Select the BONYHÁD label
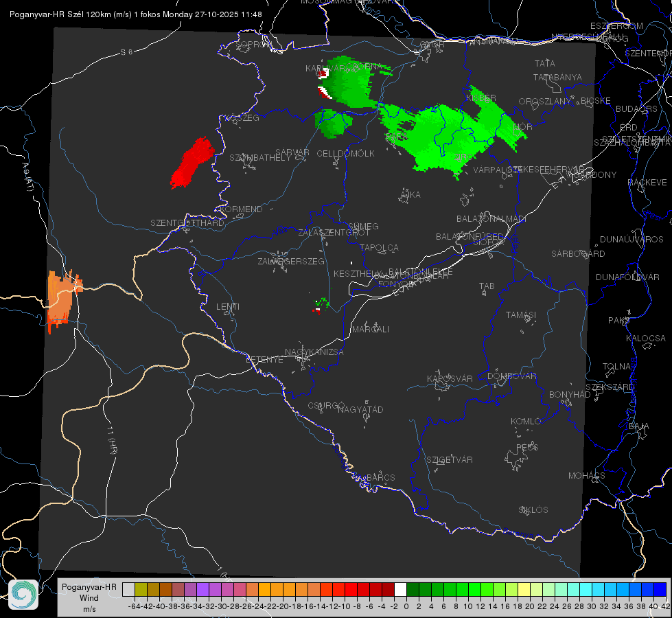Screen dimensions: 672x618 coord(570,395)
